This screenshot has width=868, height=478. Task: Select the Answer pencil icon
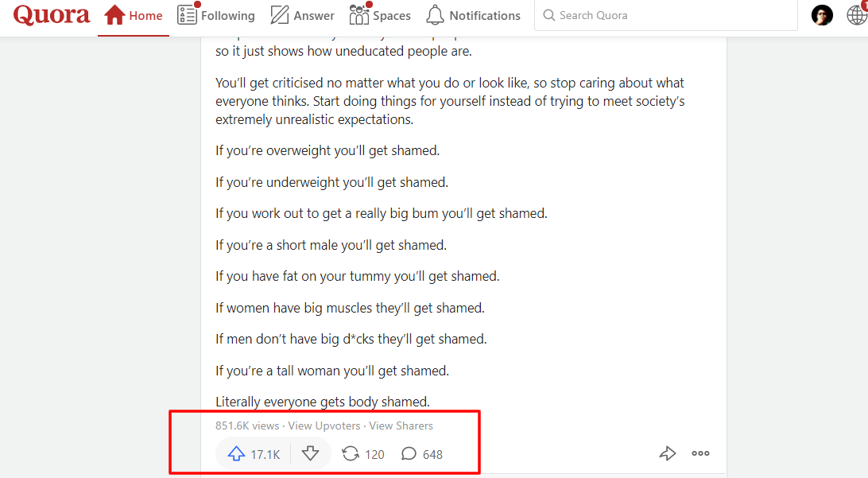(x=280, y=14)
